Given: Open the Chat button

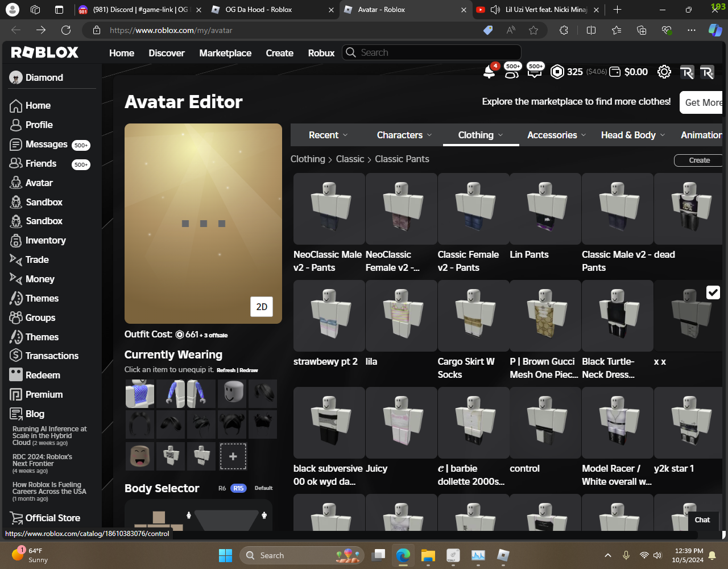Looking at the screenshot, I should point(702,519).
